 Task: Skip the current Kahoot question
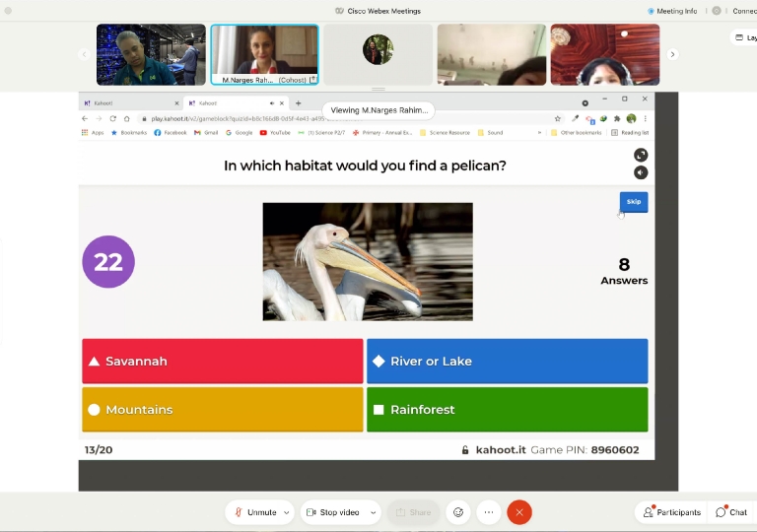(634, 202)
